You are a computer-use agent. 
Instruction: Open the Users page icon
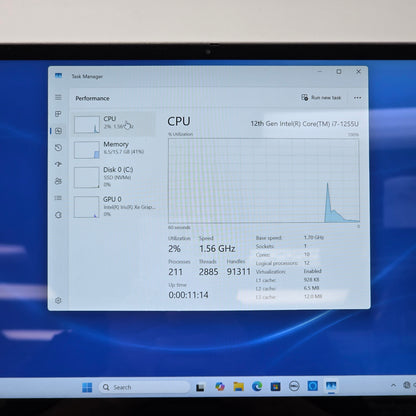(58, 181)
